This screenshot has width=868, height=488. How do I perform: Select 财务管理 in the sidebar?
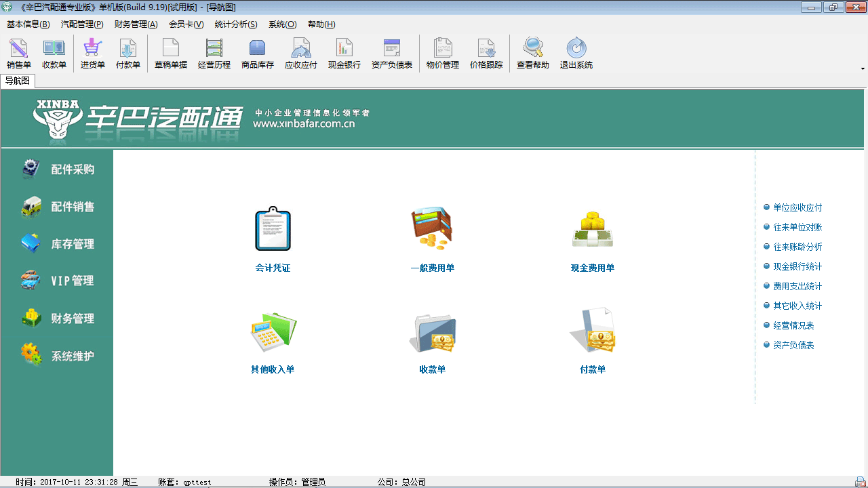coord(58,318)
